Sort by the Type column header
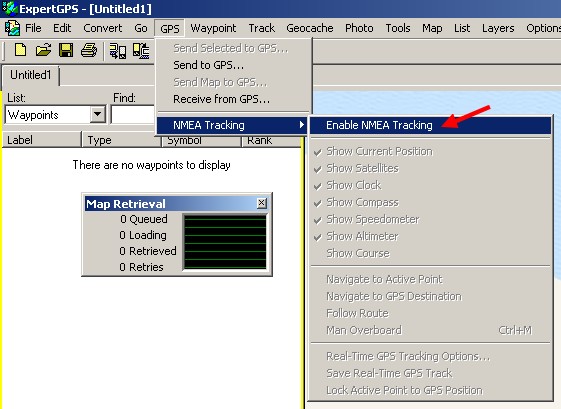561x409 pixels. 121,140
